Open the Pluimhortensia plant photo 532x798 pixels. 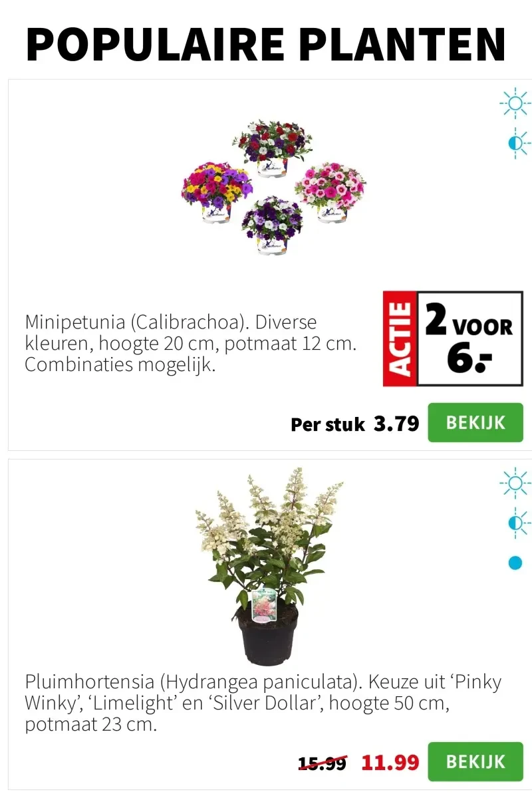(x=270, y=566)
